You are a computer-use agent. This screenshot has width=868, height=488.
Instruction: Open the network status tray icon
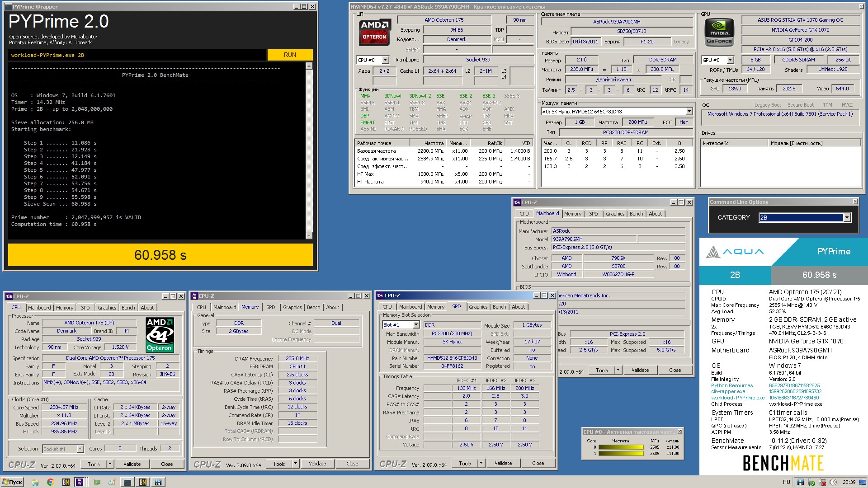tap(822, 482)
